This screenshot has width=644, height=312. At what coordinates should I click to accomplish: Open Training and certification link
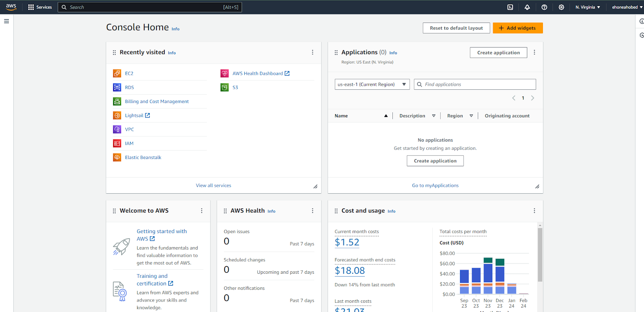coord(155,280)
